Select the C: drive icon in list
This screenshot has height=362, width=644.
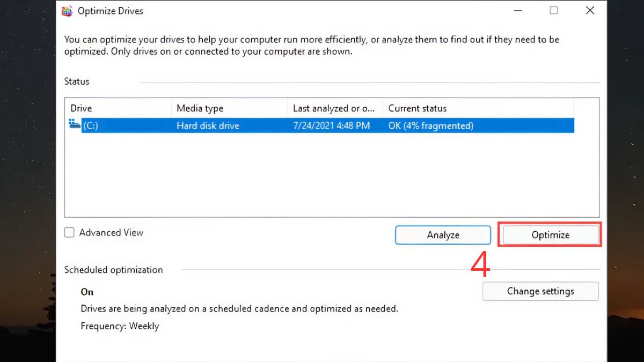pos(75,125)
